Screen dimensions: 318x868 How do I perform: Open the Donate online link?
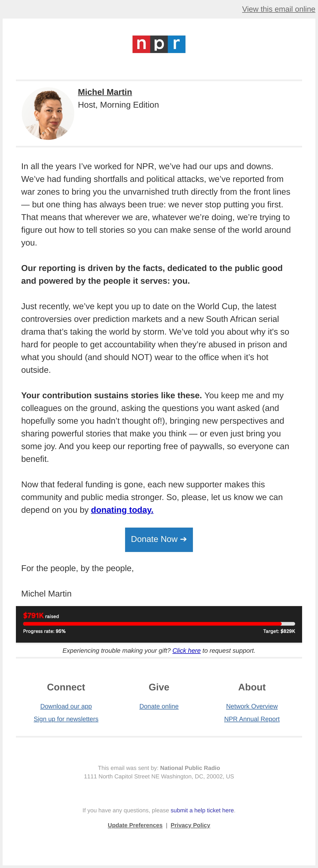159,706
